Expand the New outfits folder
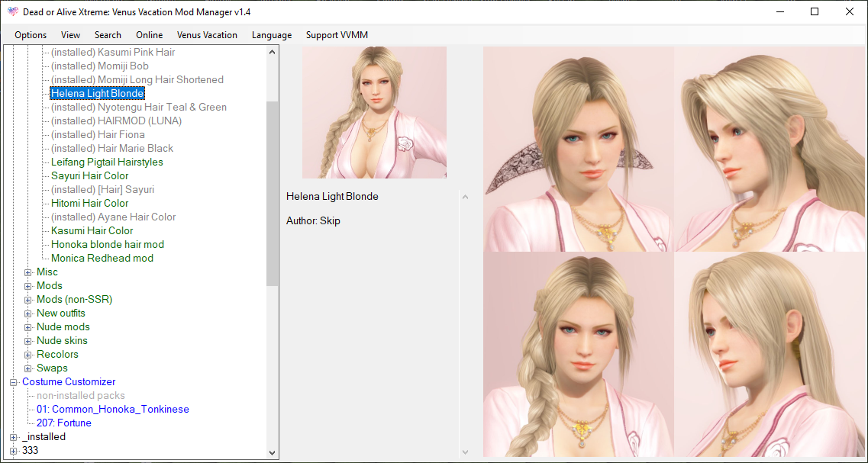 click(27, 313)
